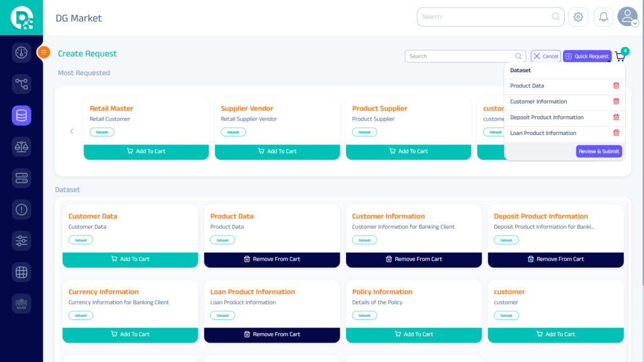Remove Loan Product Information using trash icon
The image size is (644, 362).
616,133
